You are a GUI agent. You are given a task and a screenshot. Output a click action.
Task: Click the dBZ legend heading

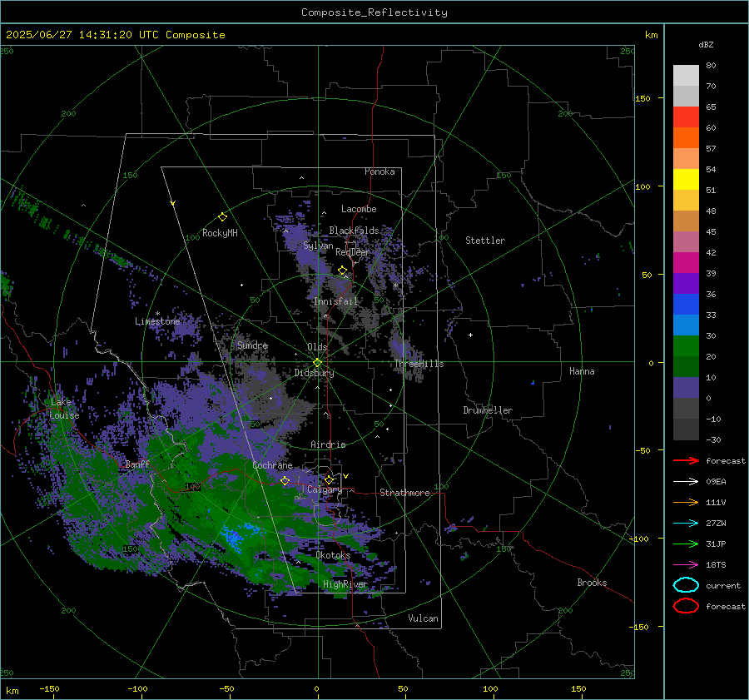[x=706, y=45]
